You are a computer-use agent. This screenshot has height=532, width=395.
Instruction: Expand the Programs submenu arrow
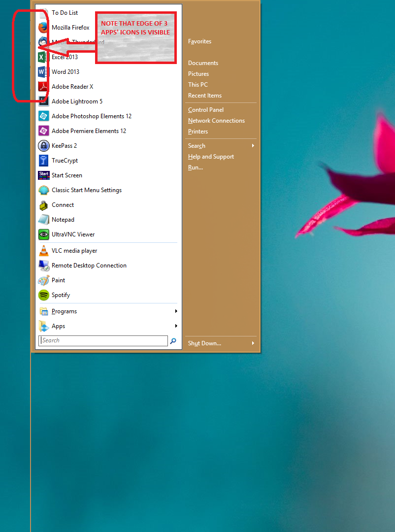[x=176, y=311]
